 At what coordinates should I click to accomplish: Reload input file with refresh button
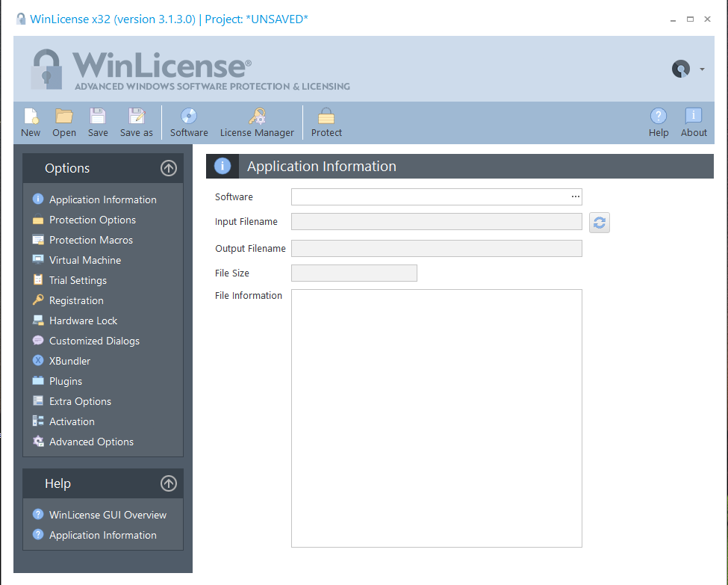coord(600,223)
